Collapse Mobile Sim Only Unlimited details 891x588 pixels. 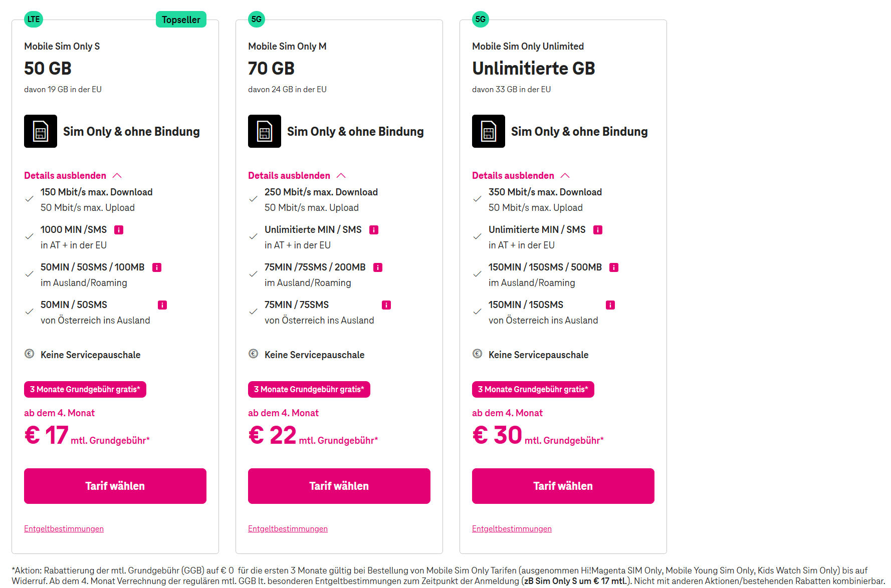pyautogui.click(x=521, y=176)
